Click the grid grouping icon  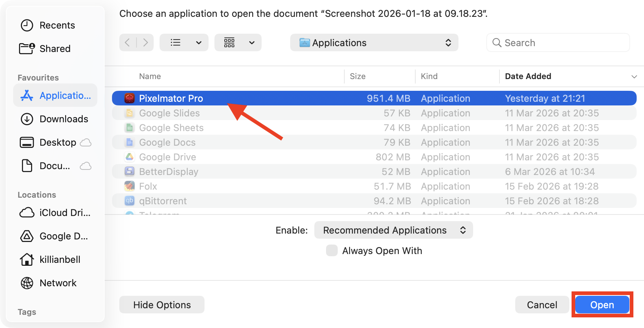(229, 42)
